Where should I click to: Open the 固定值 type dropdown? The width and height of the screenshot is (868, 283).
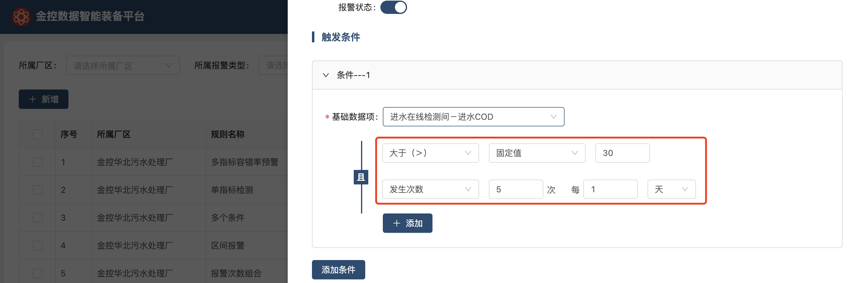[537, 153]
